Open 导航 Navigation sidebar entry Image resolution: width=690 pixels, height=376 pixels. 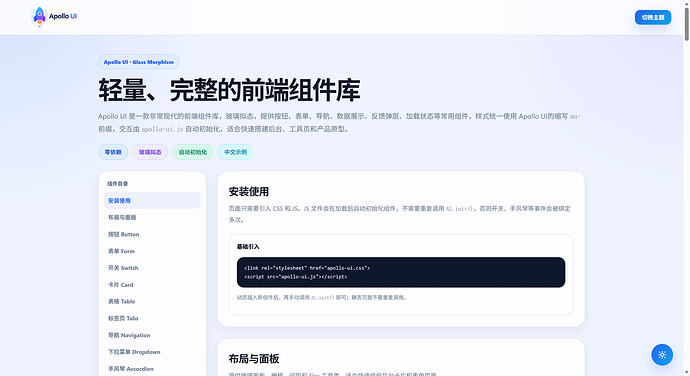click(152, 335)
